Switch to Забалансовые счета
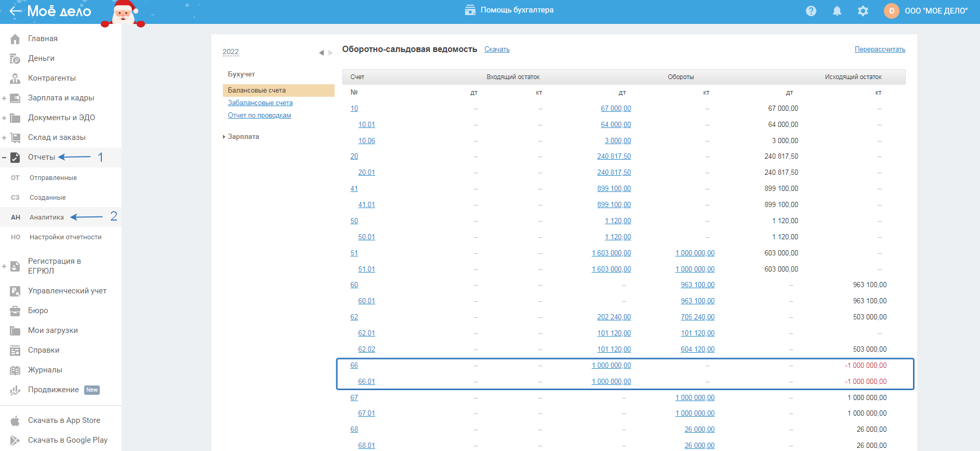The height and width of the screenshot is (451, 980). pos(260,103)
